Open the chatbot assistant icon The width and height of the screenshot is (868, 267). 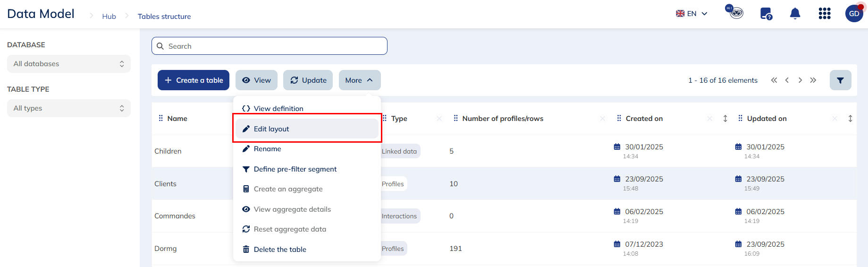pos(734,12)
